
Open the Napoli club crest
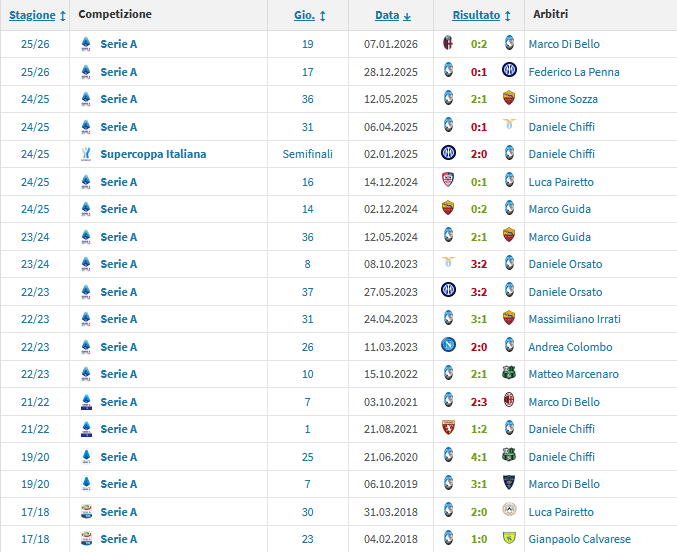coord(448,347)
